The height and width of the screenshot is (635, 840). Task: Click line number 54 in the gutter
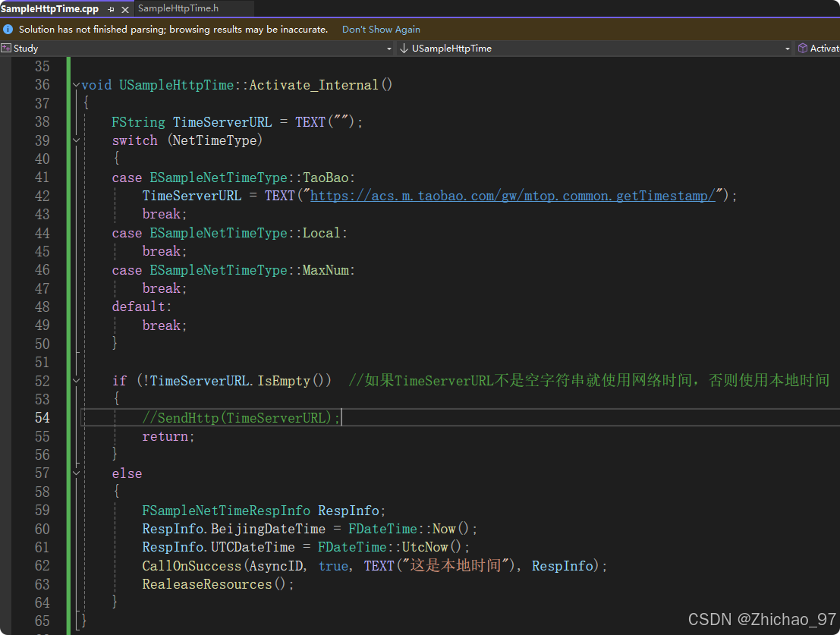[x=42, y=417]
